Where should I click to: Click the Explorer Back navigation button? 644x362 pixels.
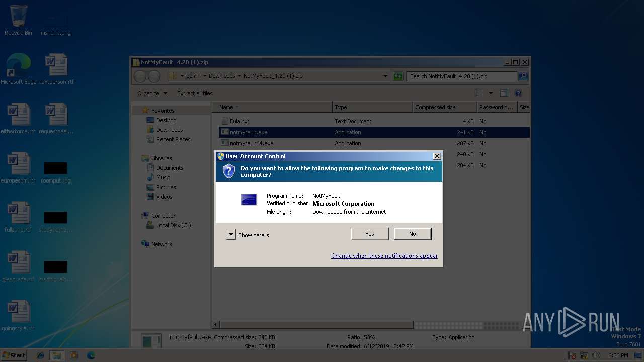[x=140, y=76]
